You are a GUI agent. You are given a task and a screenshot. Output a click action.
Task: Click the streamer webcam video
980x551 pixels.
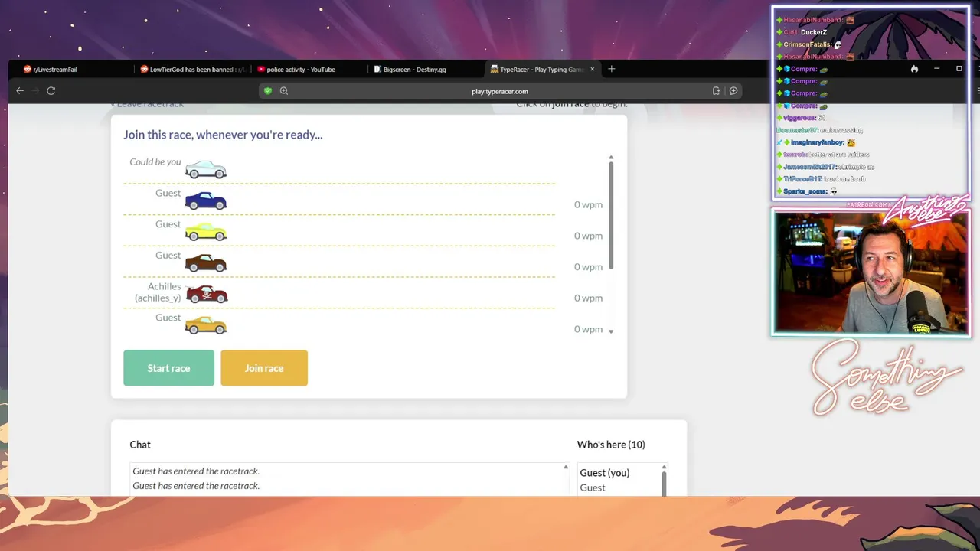[x=871, y=272]
